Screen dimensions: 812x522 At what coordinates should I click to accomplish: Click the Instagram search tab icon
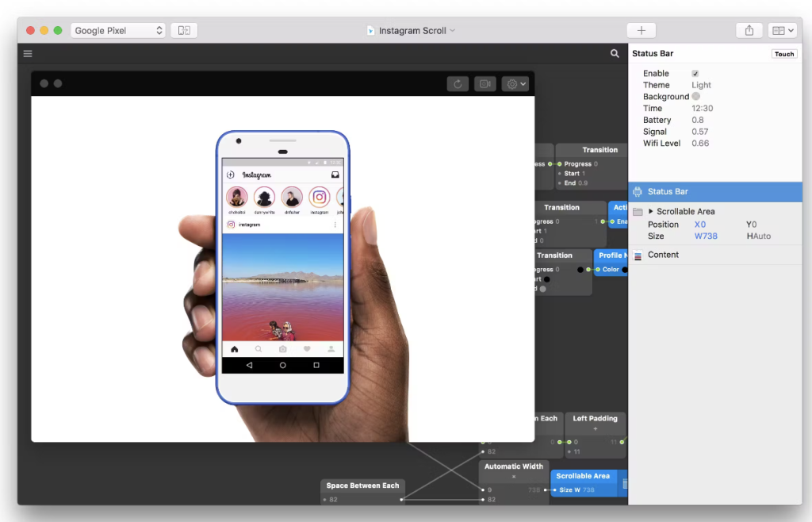click(259, 349)
